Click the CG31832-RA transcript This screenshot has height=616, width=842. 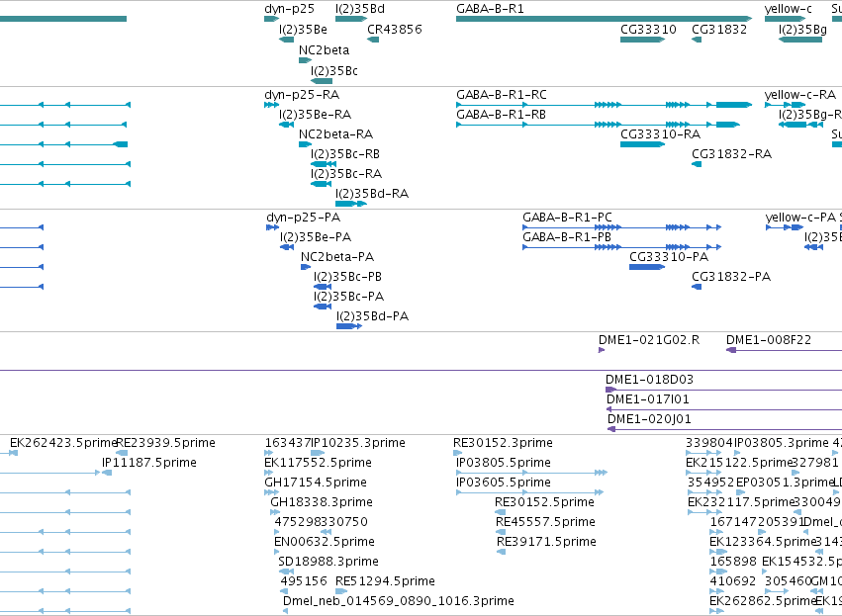pos(697,164)
